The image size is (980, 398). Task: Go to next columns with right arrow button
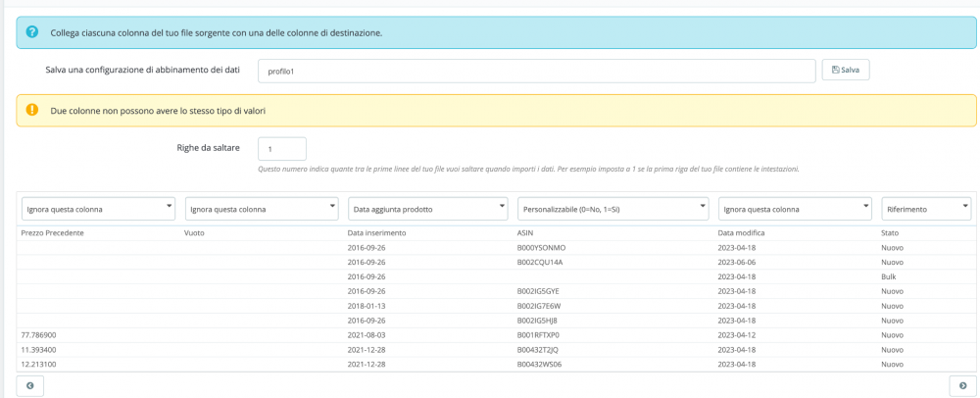point(962,385)
